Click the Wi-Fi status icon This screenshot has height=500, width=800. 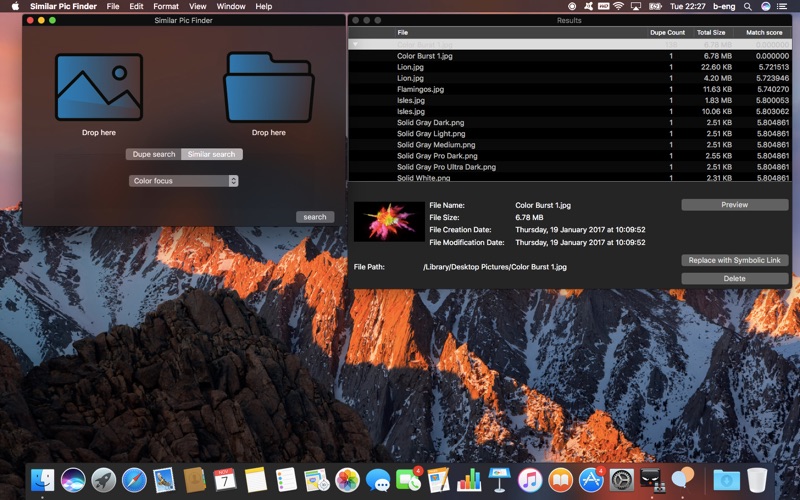618,6
